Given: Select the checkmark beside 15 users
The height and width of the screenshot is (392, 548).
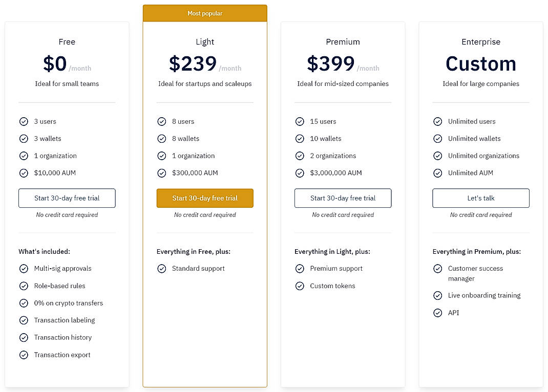Looking at the screenshot, I should (300, 121).
